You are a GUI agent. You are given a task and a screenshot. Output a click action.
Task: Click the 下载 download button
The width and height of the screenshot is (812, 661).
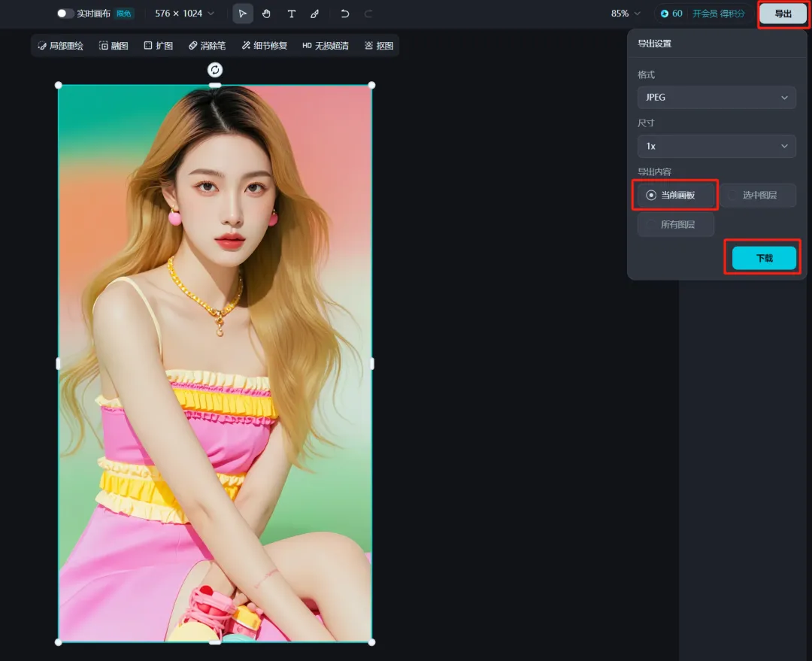pyautogui.click(x=764, y=258)
